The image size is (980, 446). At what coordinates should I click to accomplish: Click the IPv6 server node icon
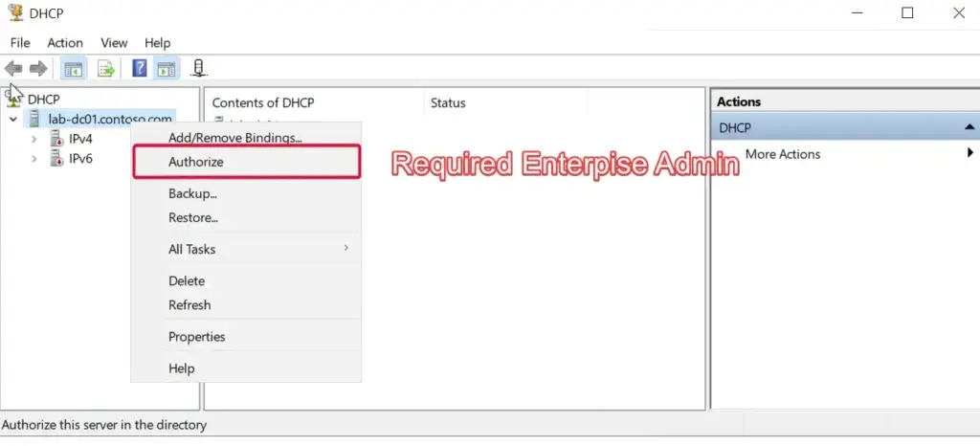56,158
